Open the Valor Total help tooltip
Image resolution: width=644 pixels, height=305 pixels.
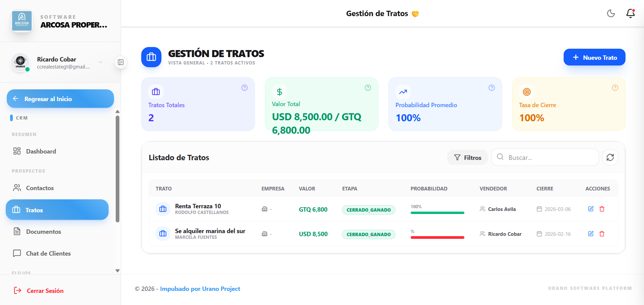(x=368, y=88)
